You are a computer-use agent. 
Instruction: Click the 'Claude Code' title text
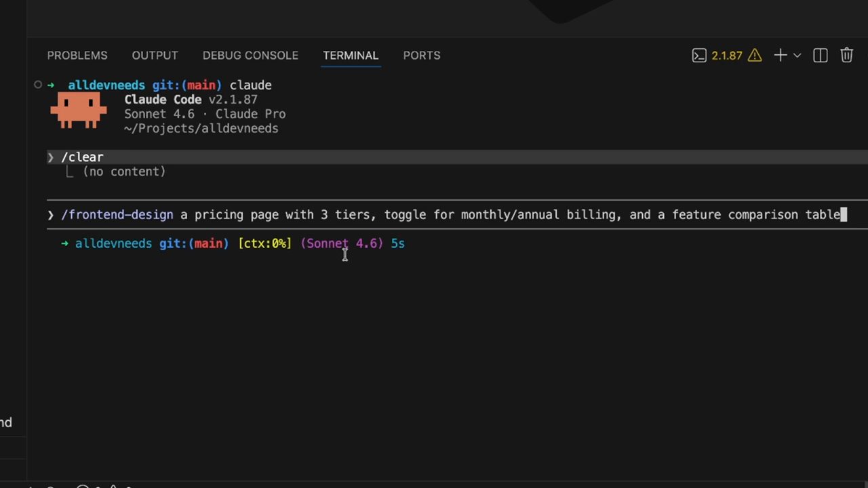[163, 100]
